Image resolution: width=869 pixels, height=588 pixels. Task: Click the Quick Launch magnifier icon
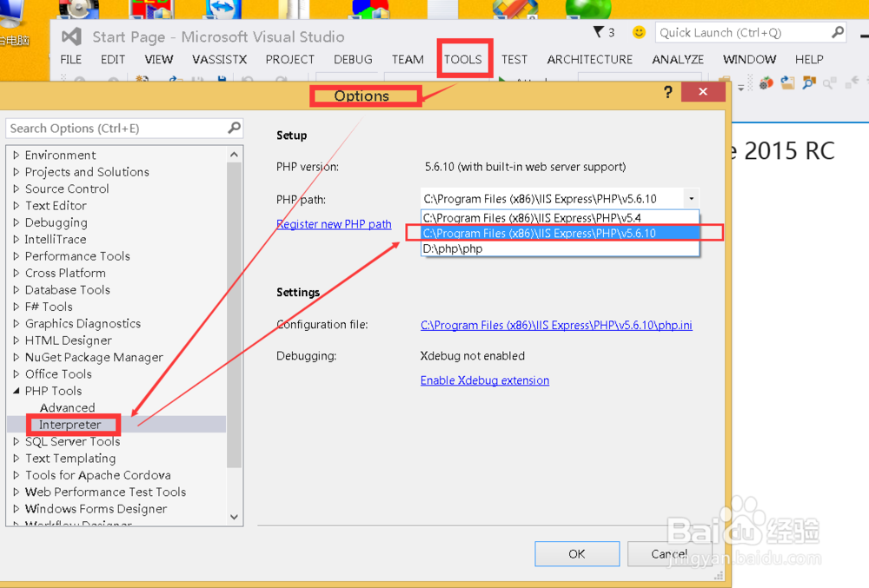pyautogui.click(x=838, y=32)
